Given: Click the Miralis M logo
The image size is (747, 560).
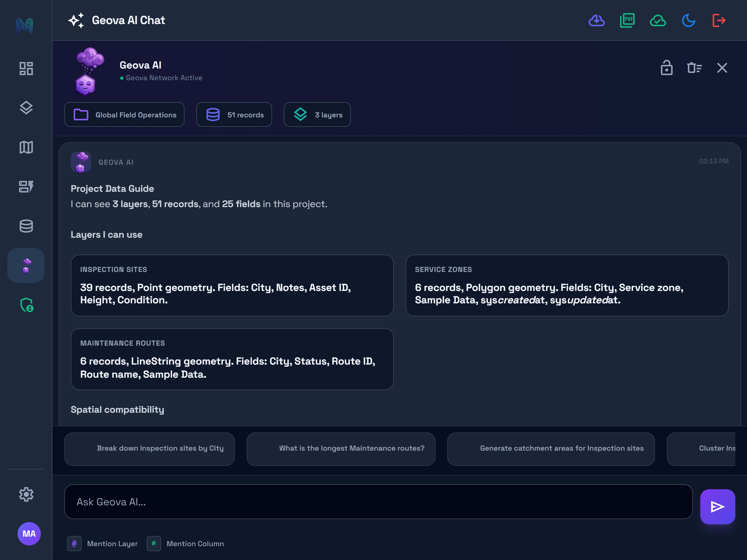Looking at the screenshot, I should pyautogui.click(x=25, y=26).
